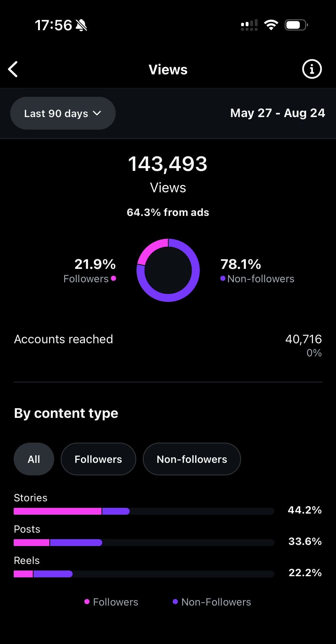Image resolution: width=336 pixels, height=644 pixels.
Task: Click the chevron beside Last 90 days
Action: 97,113
